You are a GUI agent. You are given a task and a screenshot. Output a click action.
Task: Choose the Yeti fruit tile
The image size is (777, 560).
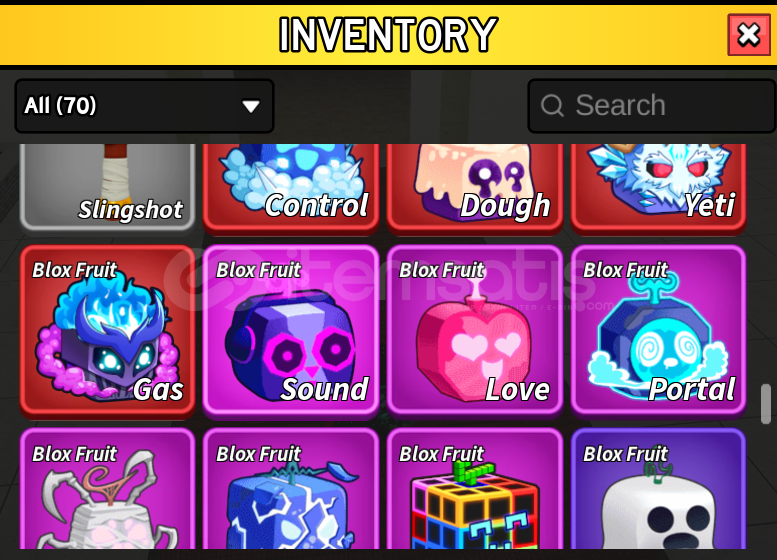658,188
